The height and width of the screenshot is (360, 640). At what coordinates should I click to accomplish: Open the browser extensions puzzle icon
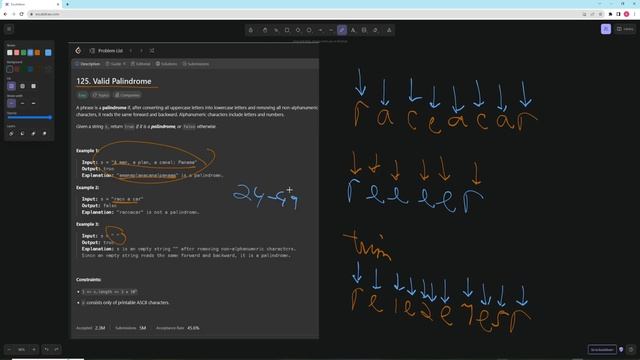[x=610, y=14]
